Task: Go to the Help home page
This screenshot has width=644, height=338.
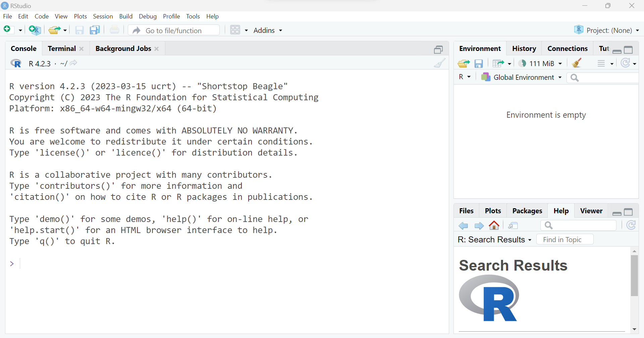Action: coord(494,225)
